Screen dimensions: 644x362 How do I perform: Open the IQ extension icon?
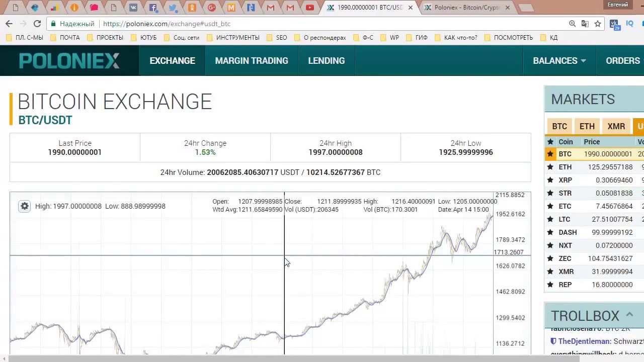629,24
